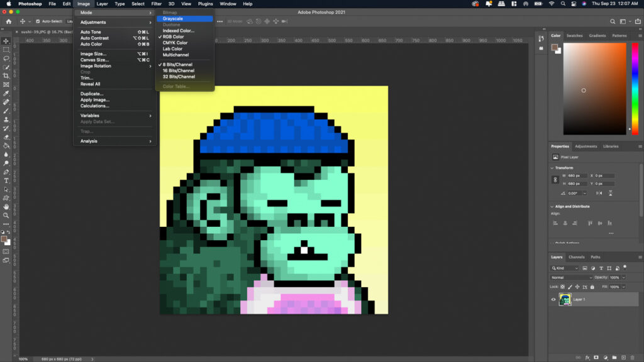Flip horizontally in Transform section

(x=599, y=194)
